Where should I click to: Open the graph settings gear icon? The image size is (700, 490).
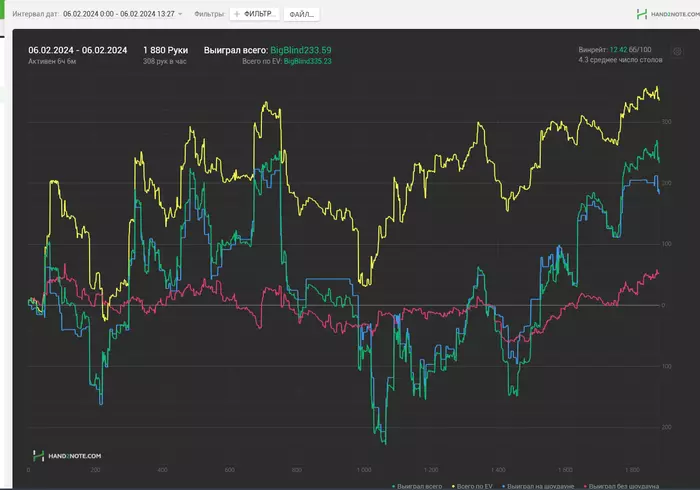(677, 52)
